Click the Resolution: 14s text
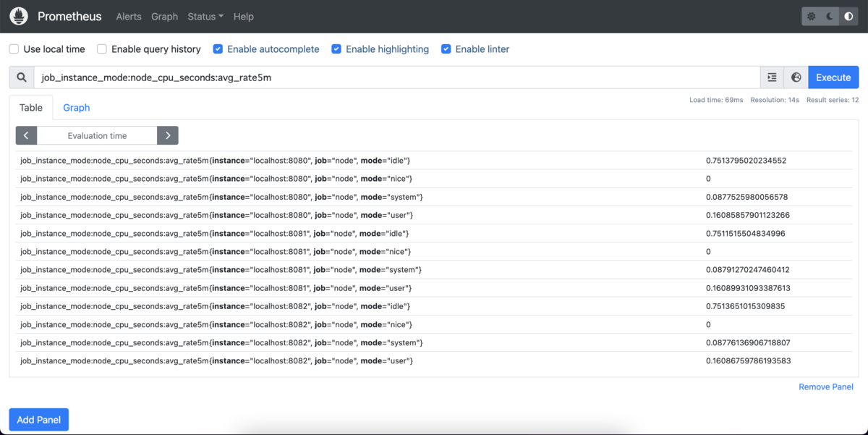Screen dimensions: 868x435 775,100
